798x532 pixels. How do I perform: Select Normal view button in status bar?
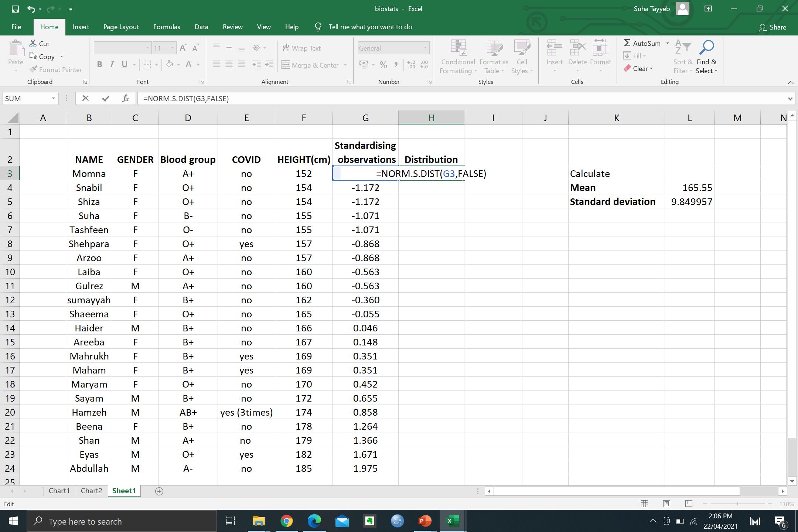coord(645,504)
